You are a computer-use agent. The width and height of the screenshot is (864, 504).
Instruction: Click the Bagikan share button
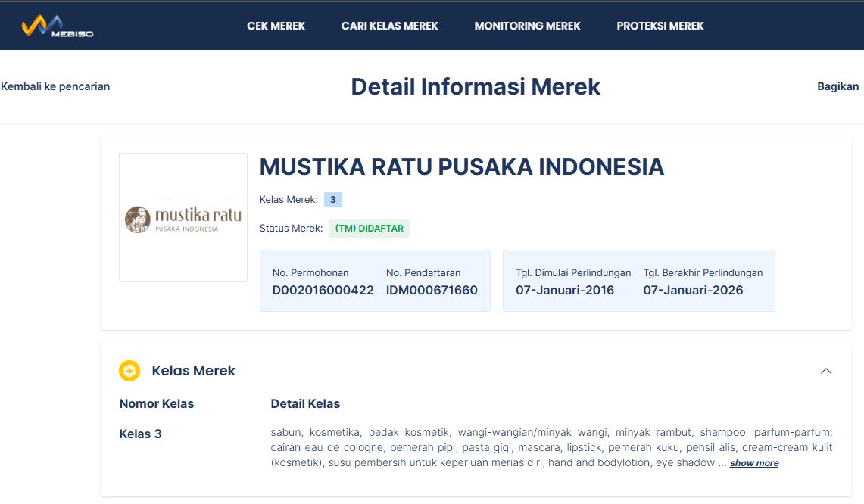[837, 86]
